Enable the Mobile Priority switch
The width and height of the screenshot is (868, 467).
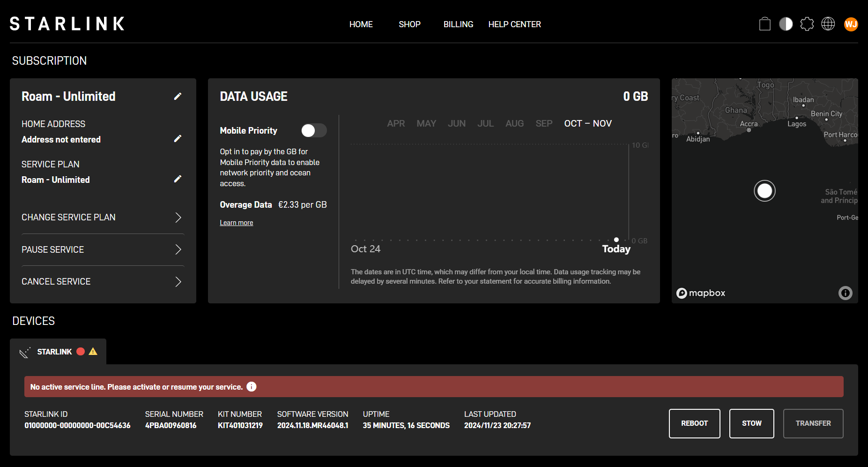click(313, 130)
